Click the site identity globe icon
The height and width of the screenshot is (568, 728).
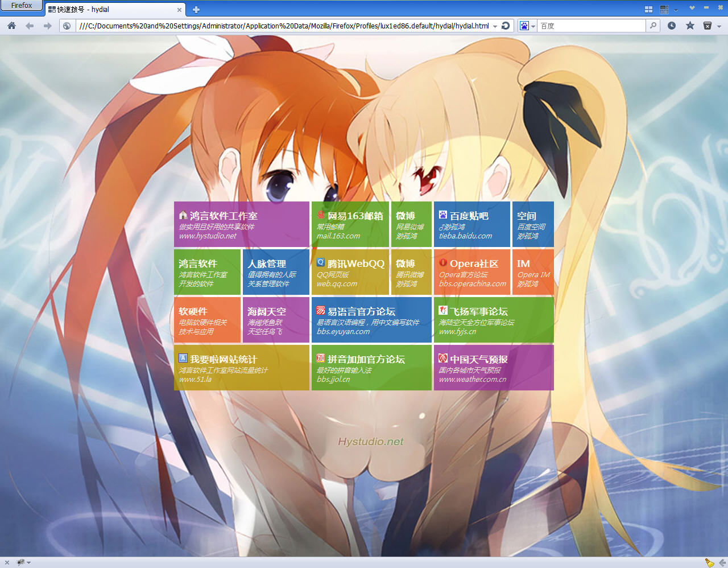[x=67, y=26]
